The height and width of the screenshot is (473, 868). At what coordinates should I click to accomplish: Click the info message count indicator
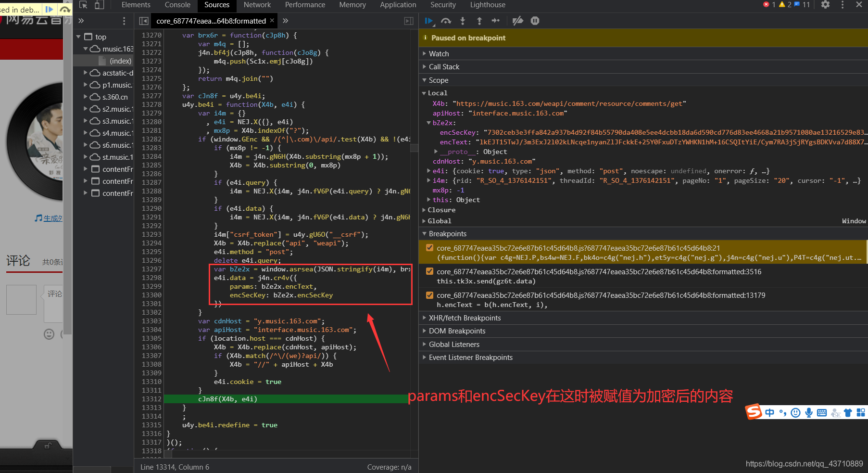[802, 5]
